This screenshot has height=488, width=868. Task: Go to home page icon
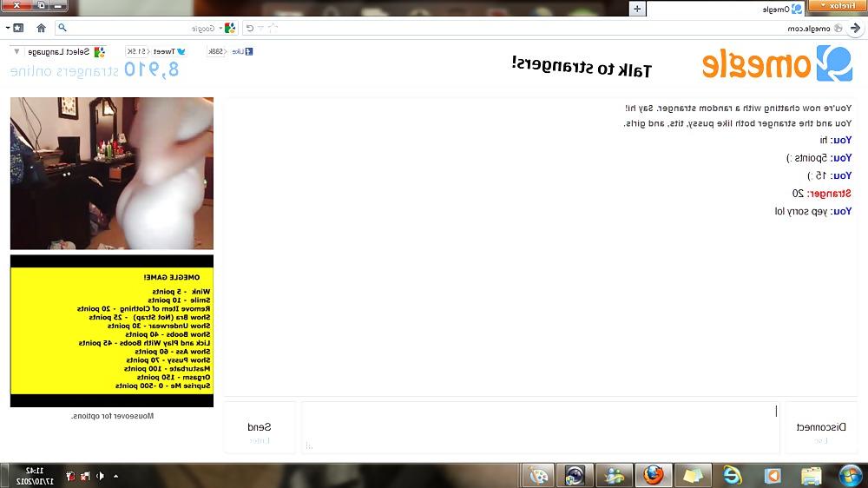(41, 28)
